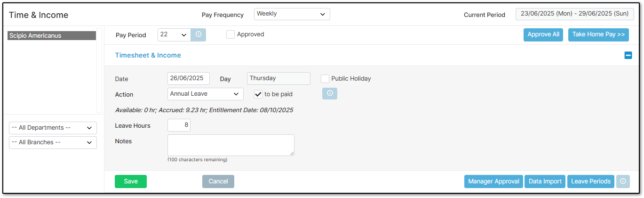Click the info icon beside Pay Period
Screen dimensions: 644x198
click(x=199, y=35)
